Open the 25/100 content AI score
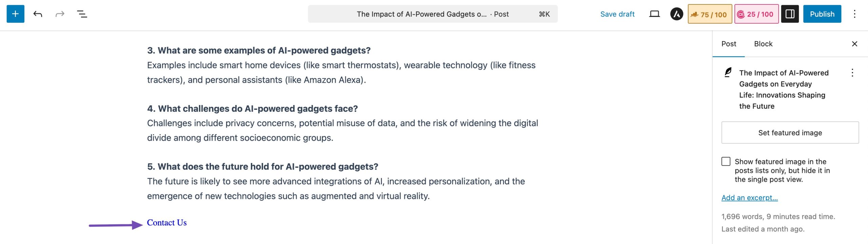The image size is (868, 244). click(x=756, y=14)
